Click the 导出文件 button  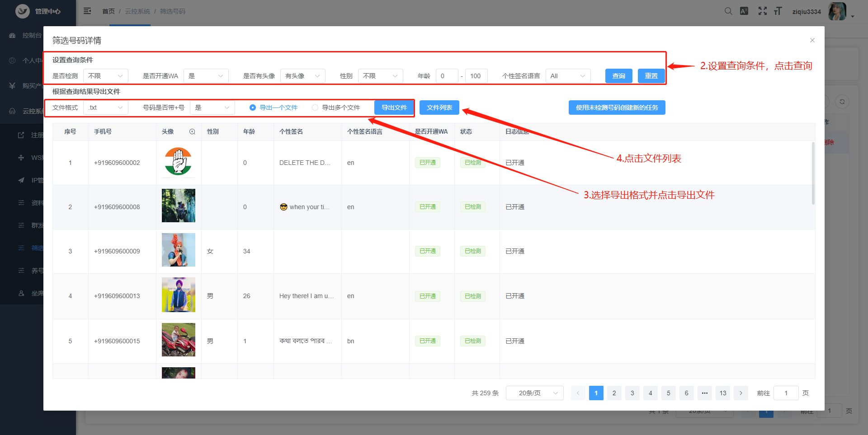click(x=394, y=108)
